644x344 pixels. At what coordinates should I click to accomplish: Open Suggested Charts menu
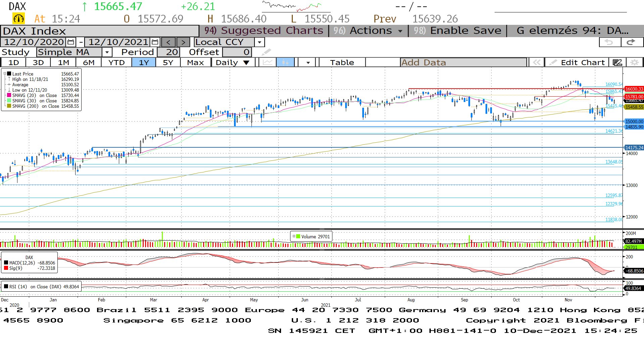264,31
